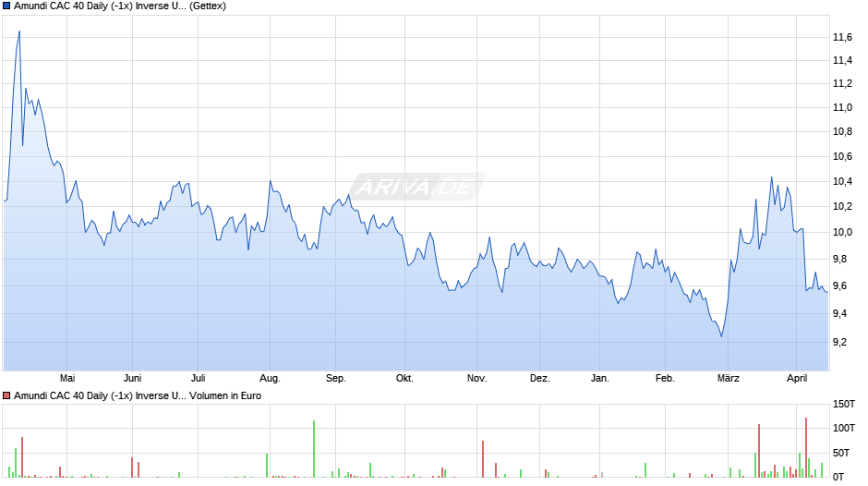Click the 0T volume axis label

pos(838,477)
